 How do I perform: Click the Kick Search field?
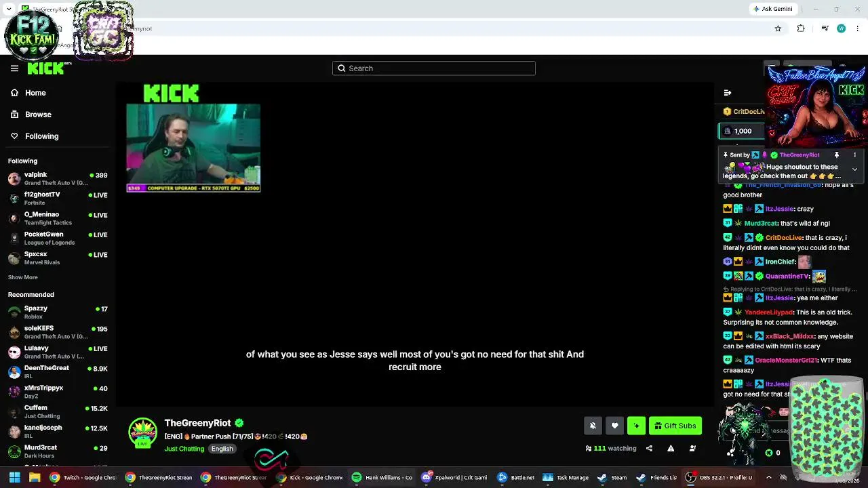coord(434,68)
